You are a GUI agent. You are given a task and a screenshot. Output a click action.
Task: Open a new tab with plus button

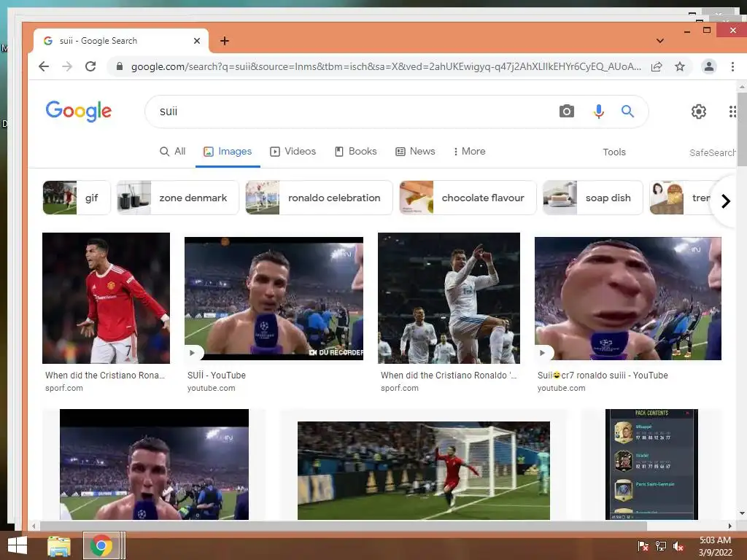225,41
